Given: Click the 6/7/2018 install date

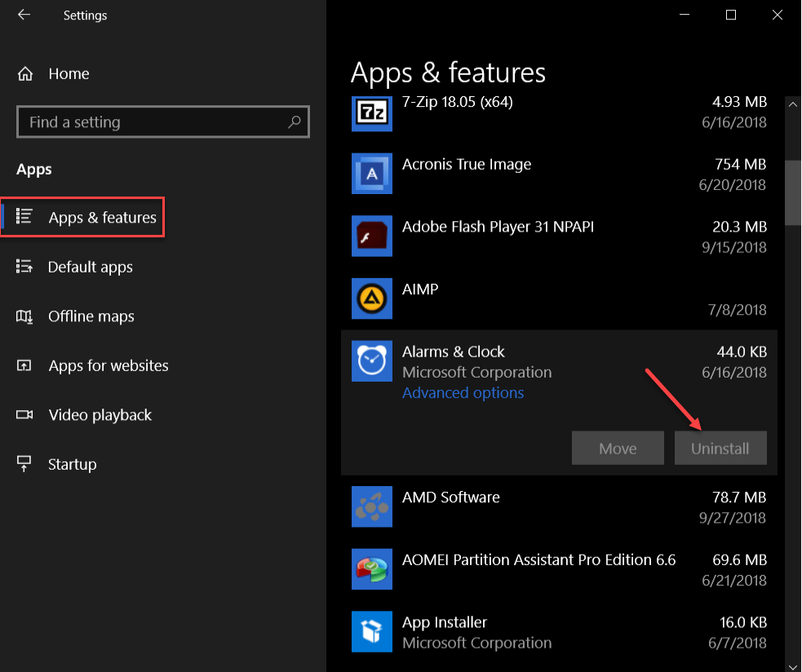Looking at the screenshot, I should click(x=737, y=643).
